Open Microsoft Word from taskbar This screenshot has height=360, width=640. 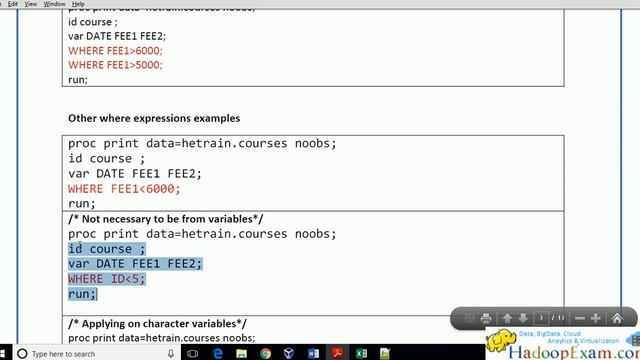pos(313,353)
